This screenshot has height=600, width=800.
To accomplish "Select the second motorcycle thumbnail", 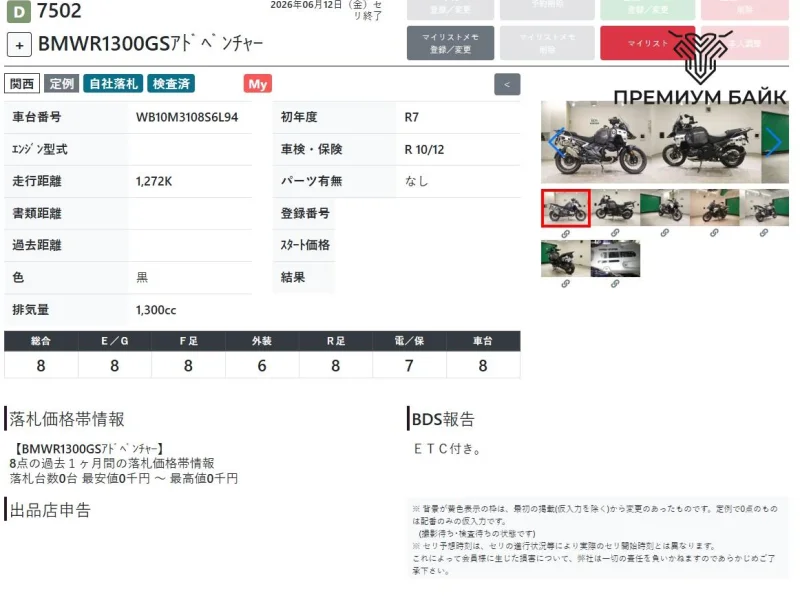I will point(615,208).
